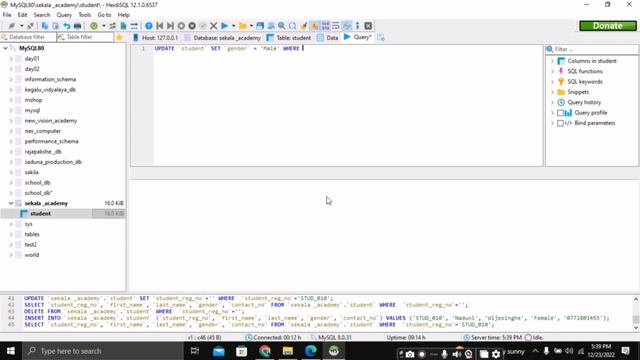This screenshot has width=640, height=360.
Task: Open Microsoft Edge from the taskbar
Action: (311, 351)
